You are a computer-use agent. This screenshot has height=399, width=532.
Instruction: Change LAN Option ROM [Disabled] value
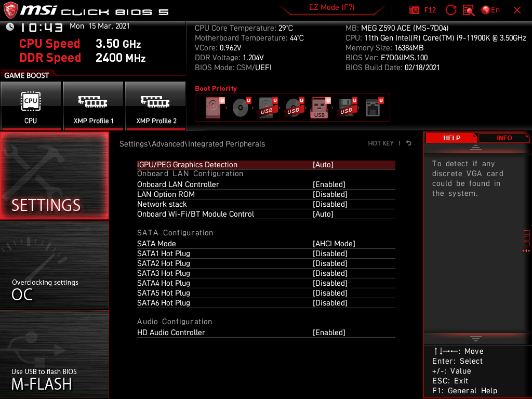330,194
